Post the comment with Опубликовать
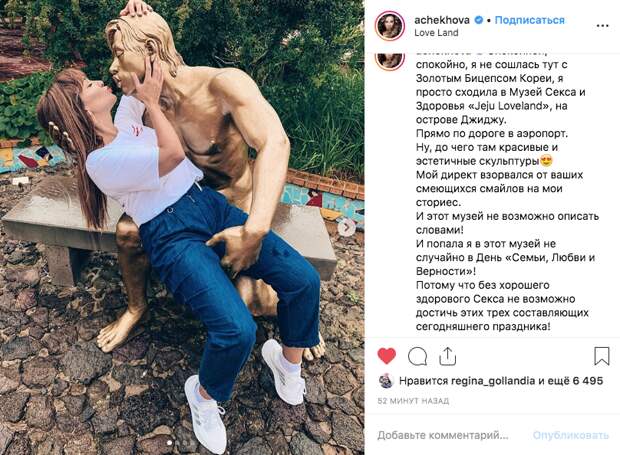This screenshot has width=620, height=455. click(x=571, y=435)
